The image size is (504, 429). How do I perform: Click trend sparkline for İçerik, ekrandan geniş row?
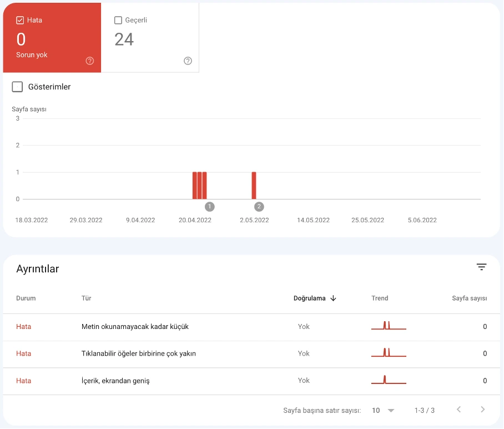click(389, 380)
